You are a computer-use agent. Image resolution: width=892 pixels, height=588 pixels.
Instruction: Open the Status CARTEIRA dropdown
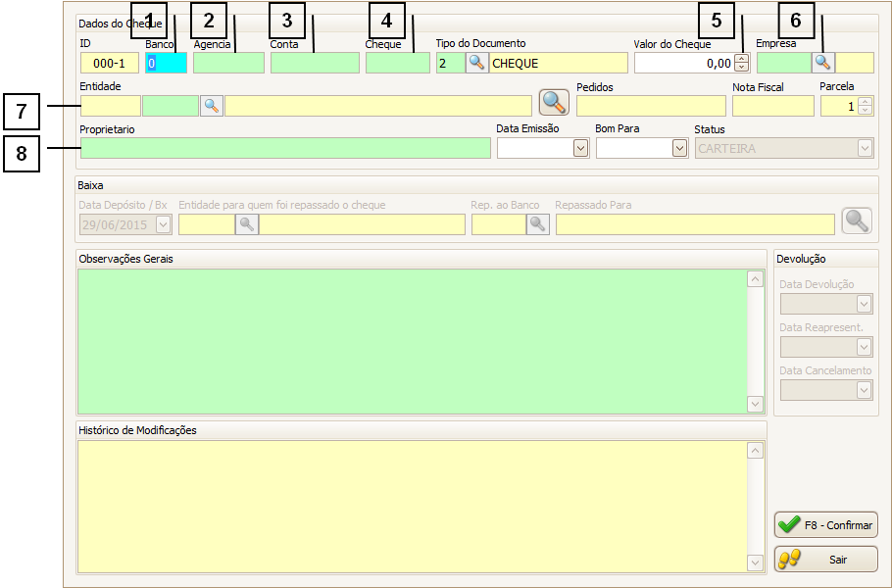coord(865,148)
